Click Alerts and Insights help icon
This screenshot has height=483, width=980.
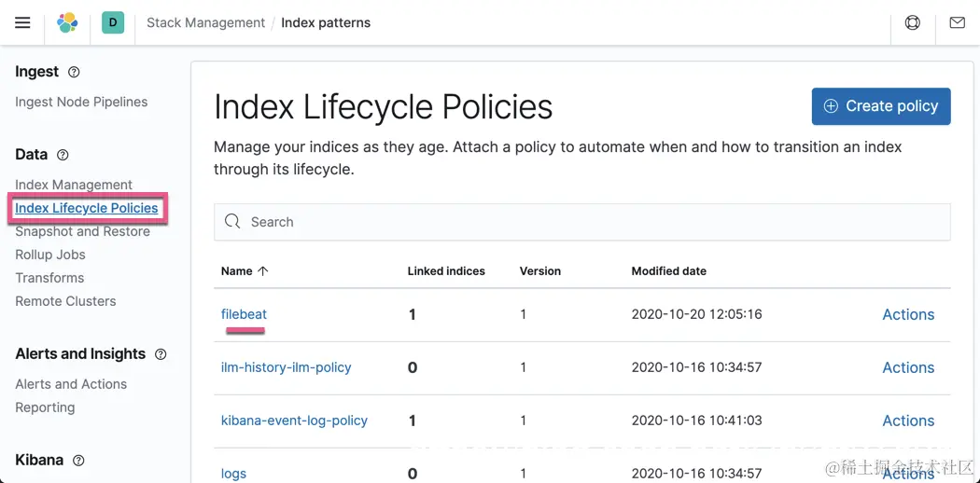tap(161, 354)
